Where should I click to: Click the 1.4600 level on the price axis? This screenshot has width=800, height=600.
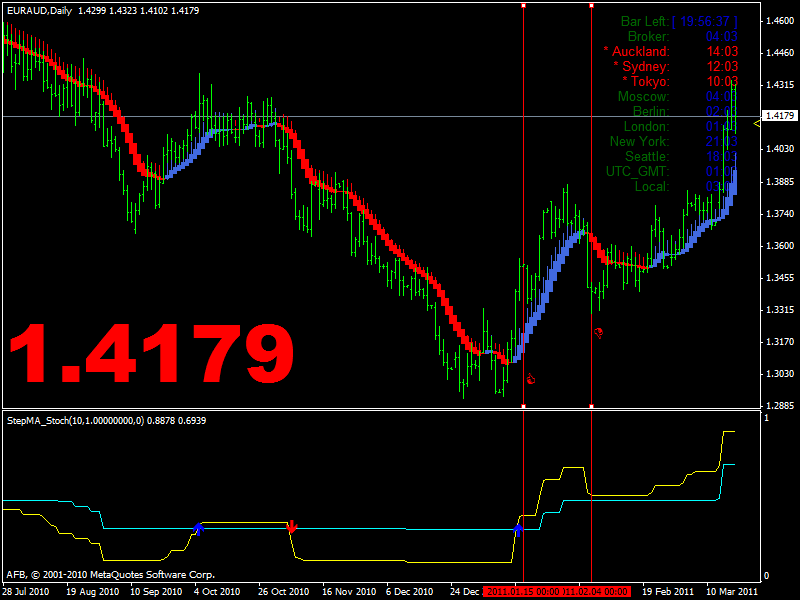pyautogui.click(x=778, y=21)
